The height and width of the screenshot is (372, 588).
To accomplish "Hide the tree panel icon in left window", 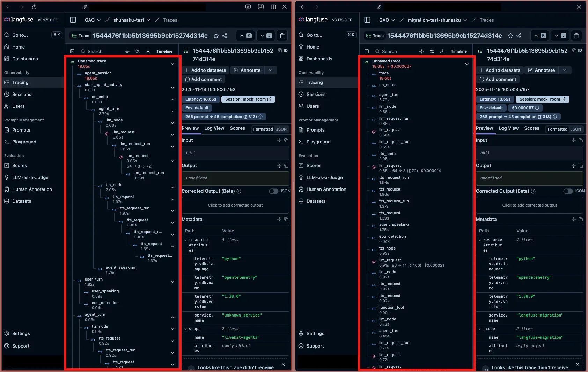I will pos(72,51).
